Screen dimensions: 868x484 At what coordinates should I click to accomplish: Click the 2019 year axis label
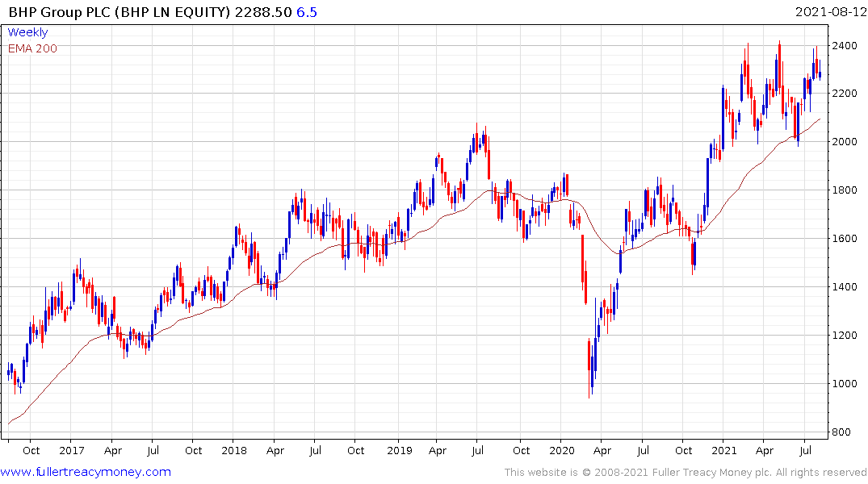pyautogui.click(x=399, y=450)
